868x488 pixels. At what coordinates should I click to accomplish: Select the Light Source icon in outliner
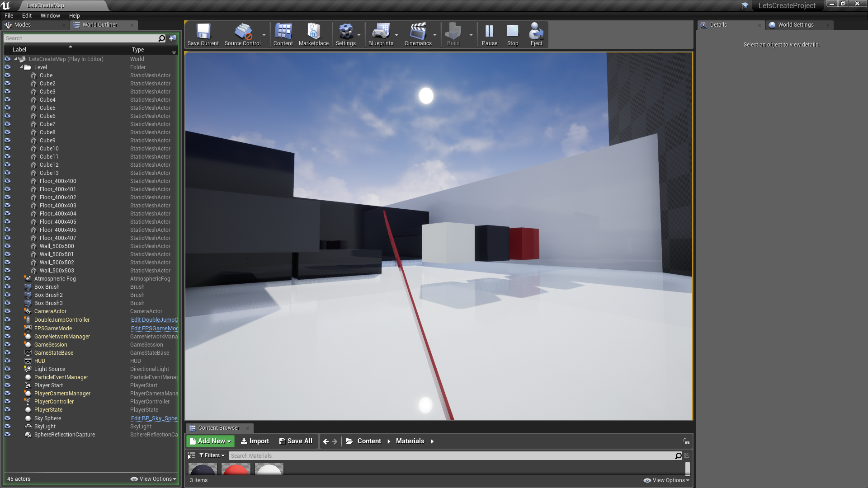(28, 369)
